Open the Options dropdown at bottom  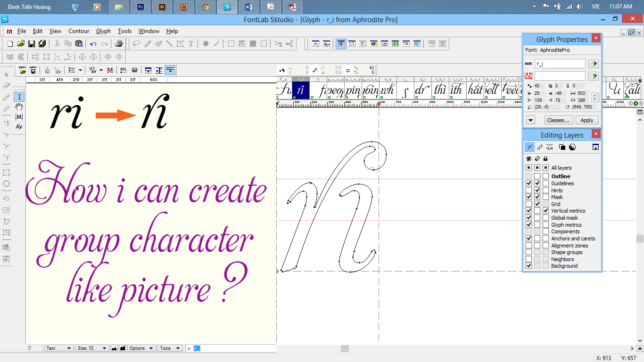(x=141, y=348)
